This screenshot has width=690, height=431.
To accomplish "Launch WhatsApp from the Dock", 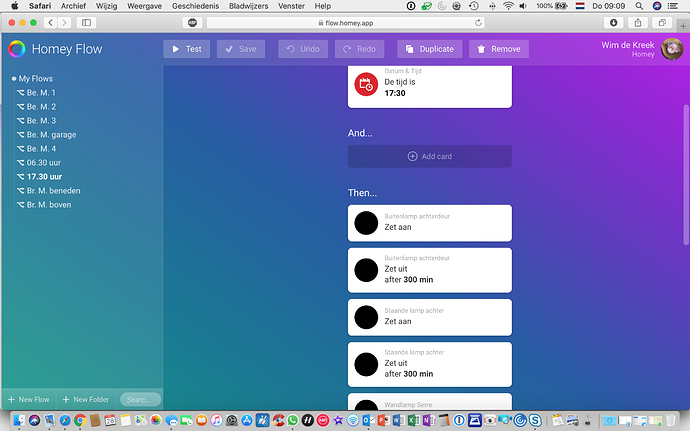I will [x=292, y=420].
